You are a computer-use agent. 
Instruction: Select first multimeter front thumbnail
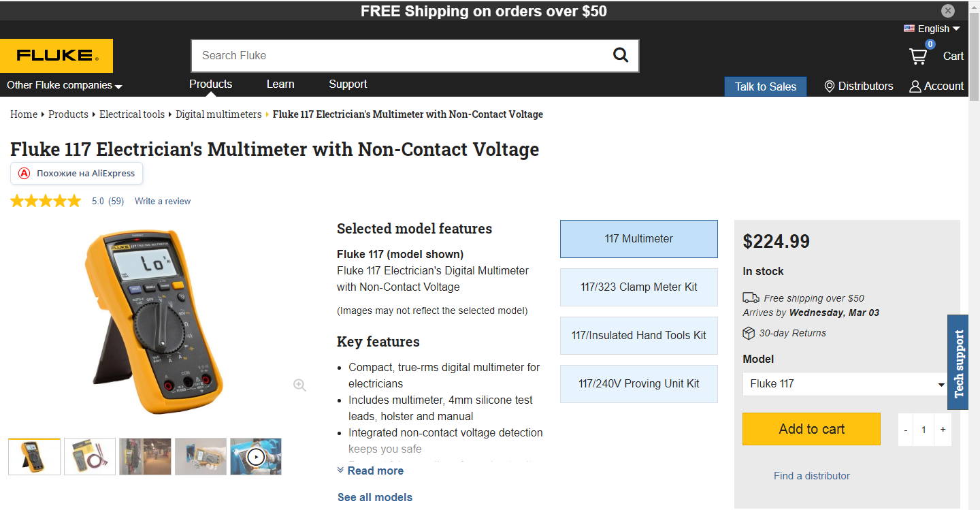(34, 456)
